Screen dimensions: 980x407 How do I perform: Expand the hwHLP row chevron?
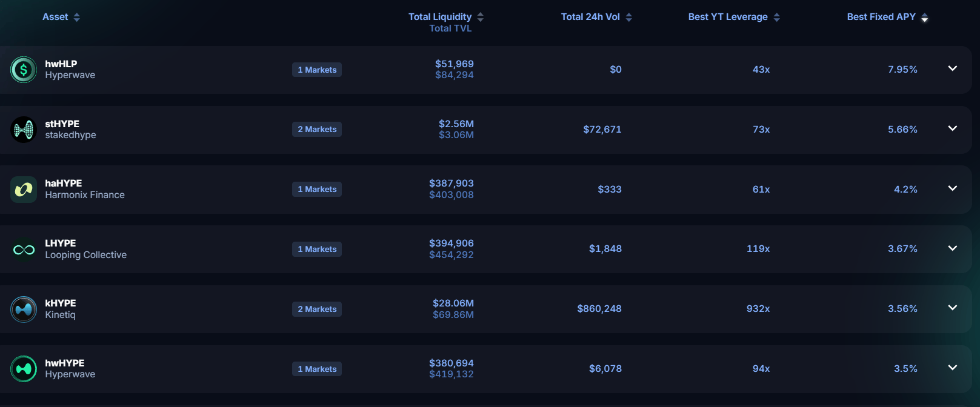pyautogui.click(x=953, y=68)
